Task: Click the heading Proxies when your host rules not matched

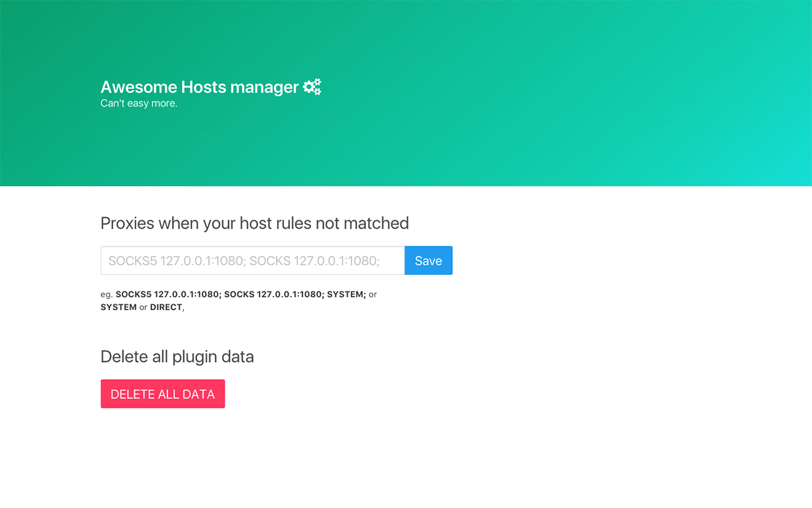Action: [254, 224]
